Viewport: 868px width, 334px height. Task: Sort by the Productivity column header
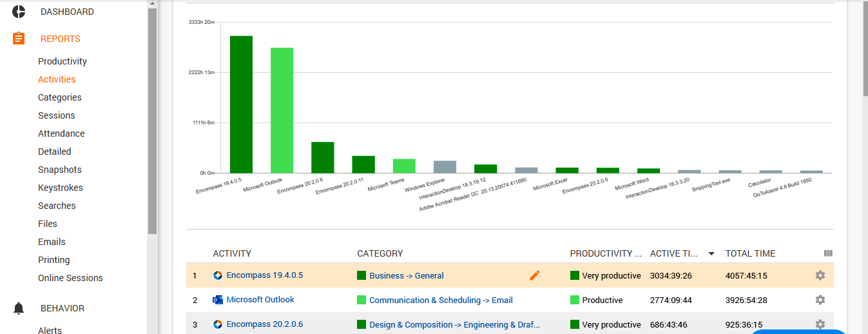606,253
